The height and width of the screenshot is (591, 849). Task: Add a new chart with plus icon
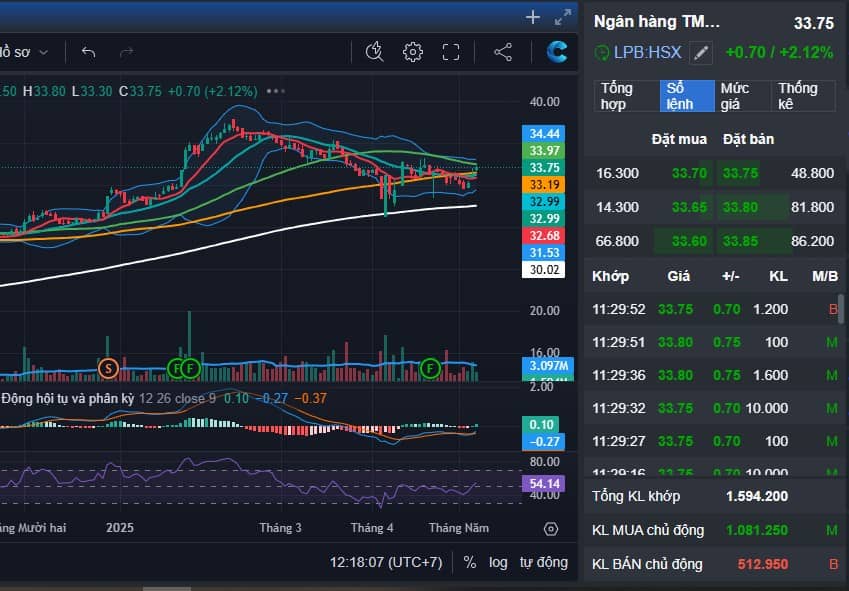coord(533,17)
